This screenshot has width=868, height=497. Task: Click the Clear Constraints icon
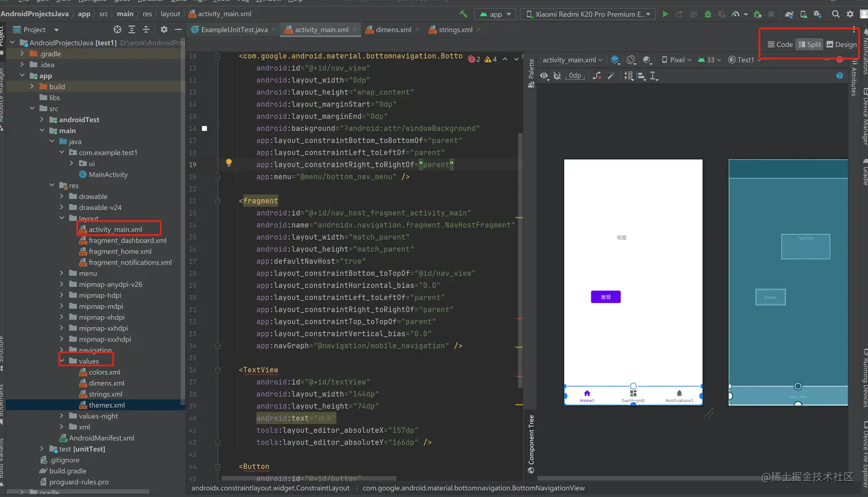pos(597,76)
